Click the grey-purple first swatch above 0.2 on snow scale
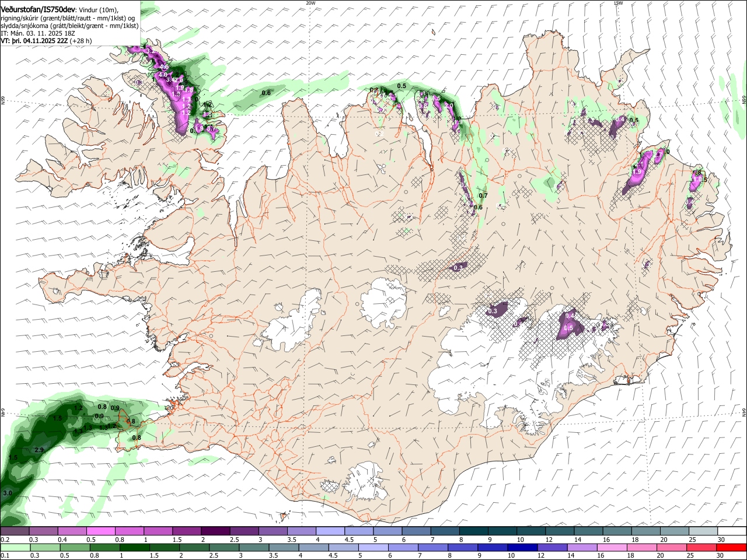This screenshot has width=747, height=560. click(x=15, y=531)
